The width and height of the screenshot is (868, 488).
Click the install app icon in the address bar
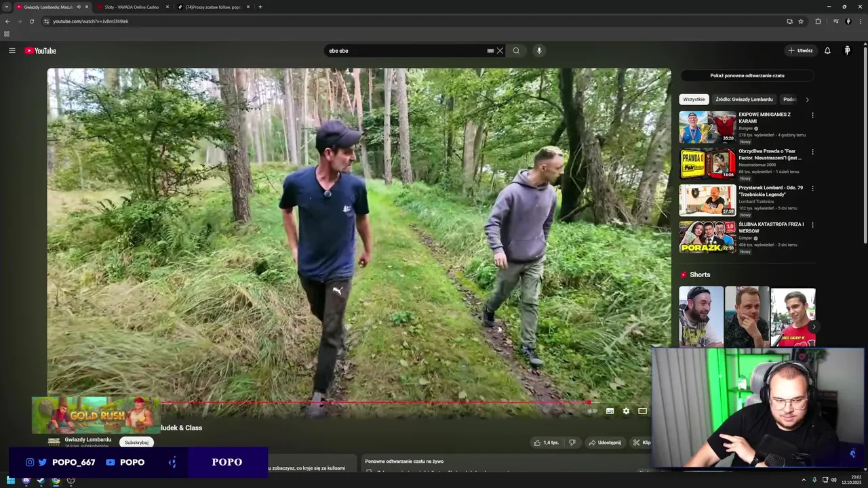click(x=789, y=21)
